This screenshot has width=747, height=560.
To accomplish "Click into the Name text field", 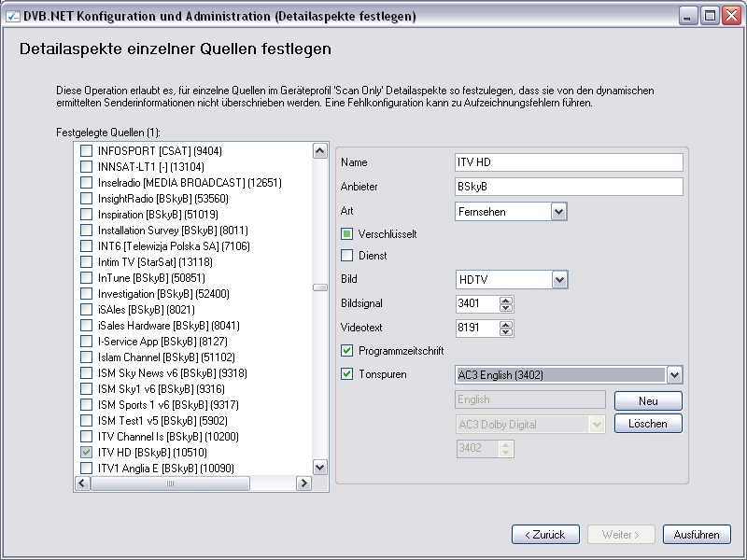I will (568, 162).
